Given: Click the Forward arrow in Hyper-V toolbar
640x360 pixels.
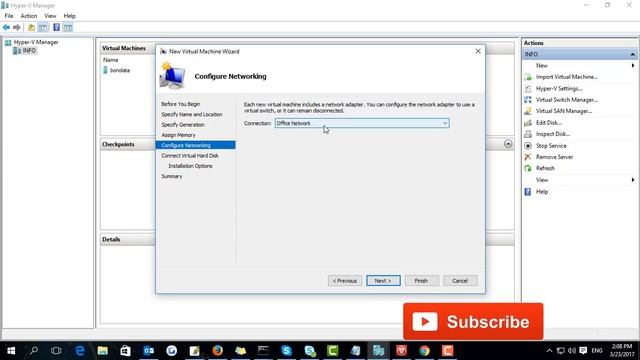Looking at the screenshot, I should [17, 27].
